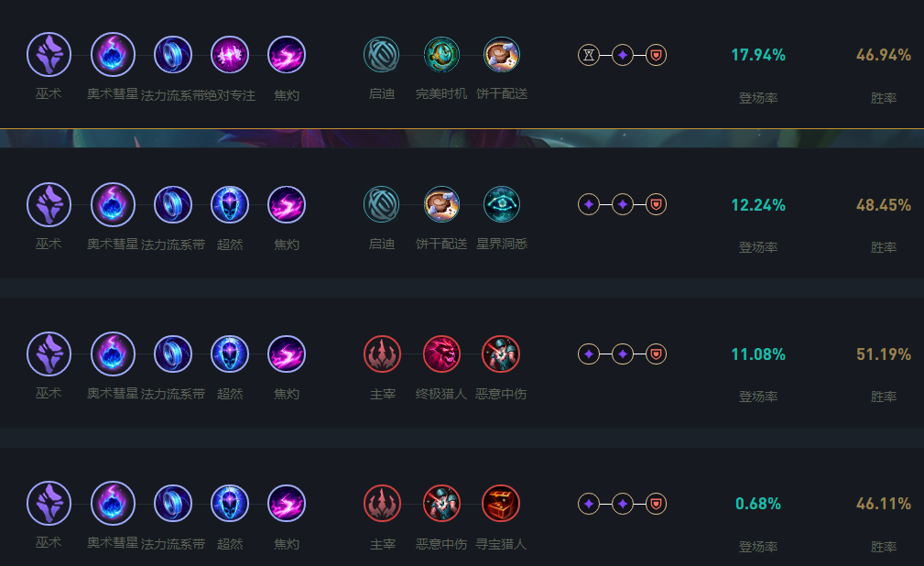Click Manaflow Band icon in fourth row
The height and width of the screenshot is (566, 924).
(x=173, y=504)
